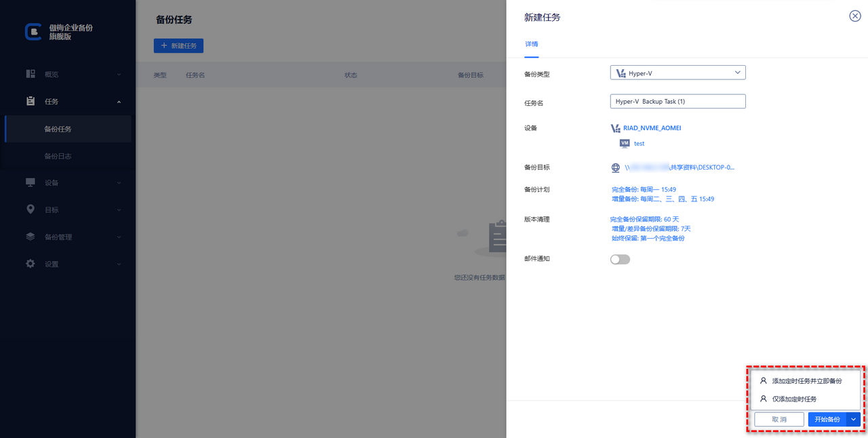Click the settings (设置) gear icon
Screen dimensions: 868x438
pos(31,264)
